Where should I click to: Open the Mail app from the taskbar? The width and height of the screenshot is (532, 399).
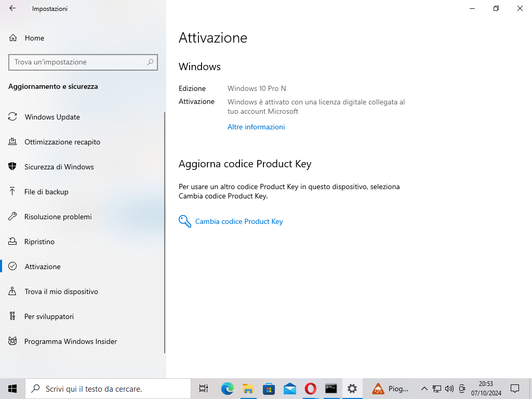coord(289,389)
